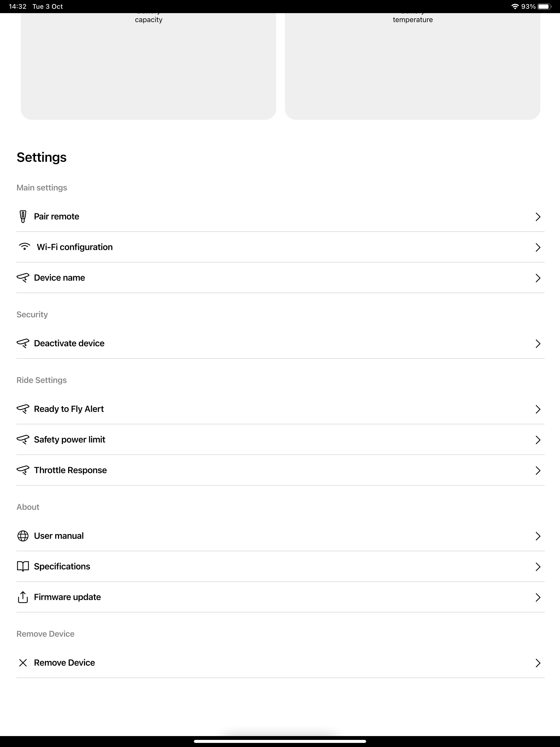Tap the Battery temperature card
The width and height of the screenshot is (560, 747).
click(x=412, y=66)
